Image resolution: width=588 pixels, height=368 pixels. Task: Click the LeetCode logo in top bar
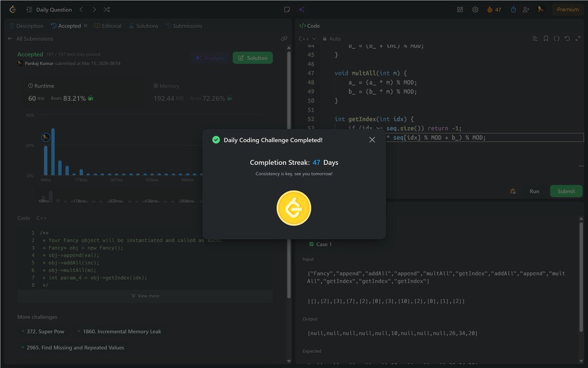(x=12, y=9)
